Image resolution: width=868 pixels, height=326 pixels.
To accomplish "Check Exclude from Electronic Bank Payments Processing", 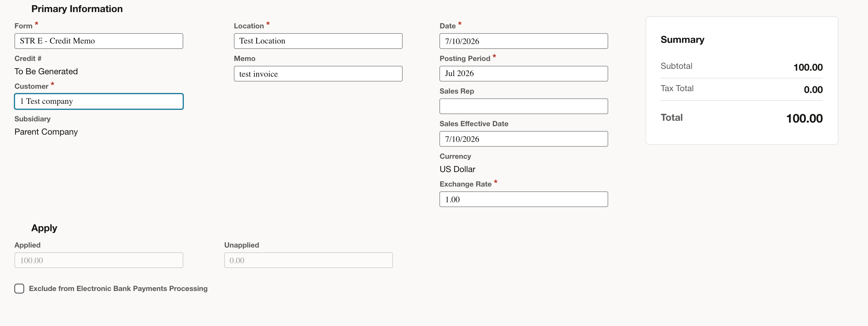I will coord(19,289).
